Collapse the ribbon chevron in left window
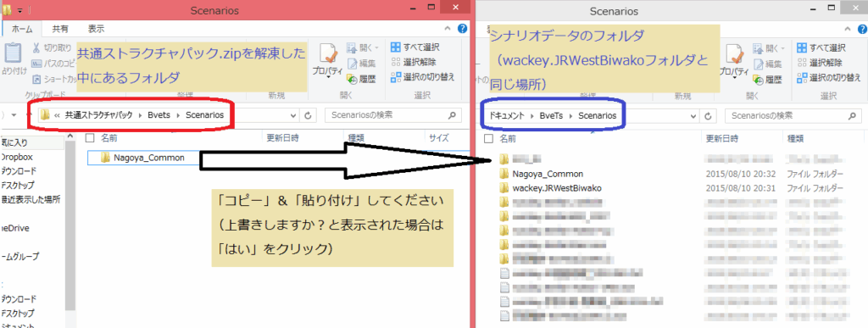This screenshot has height=328, width=868. click(448, 29)
